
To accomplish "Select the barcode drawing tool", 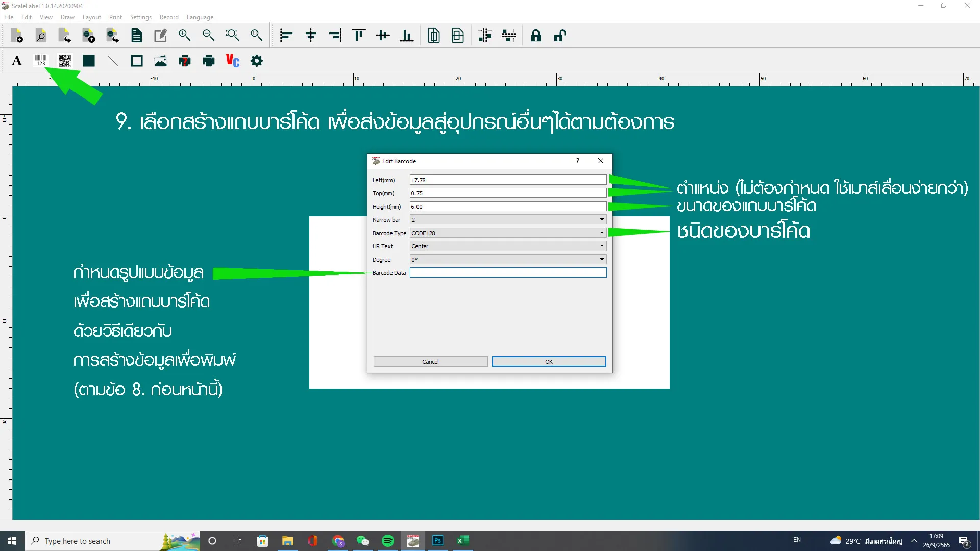I will [x=41, y=61].
